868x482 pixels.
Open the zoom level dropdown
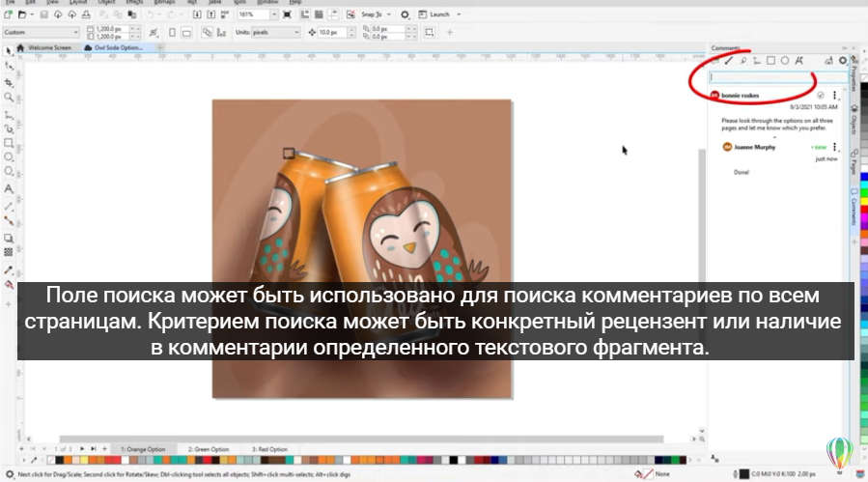coord(274,14)
